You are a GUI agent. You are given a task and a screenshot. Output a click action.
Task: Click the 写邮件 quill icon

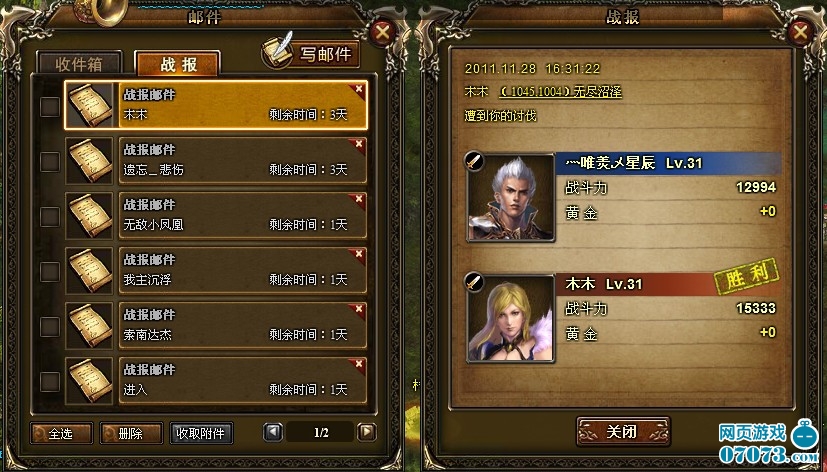point(278,52)
